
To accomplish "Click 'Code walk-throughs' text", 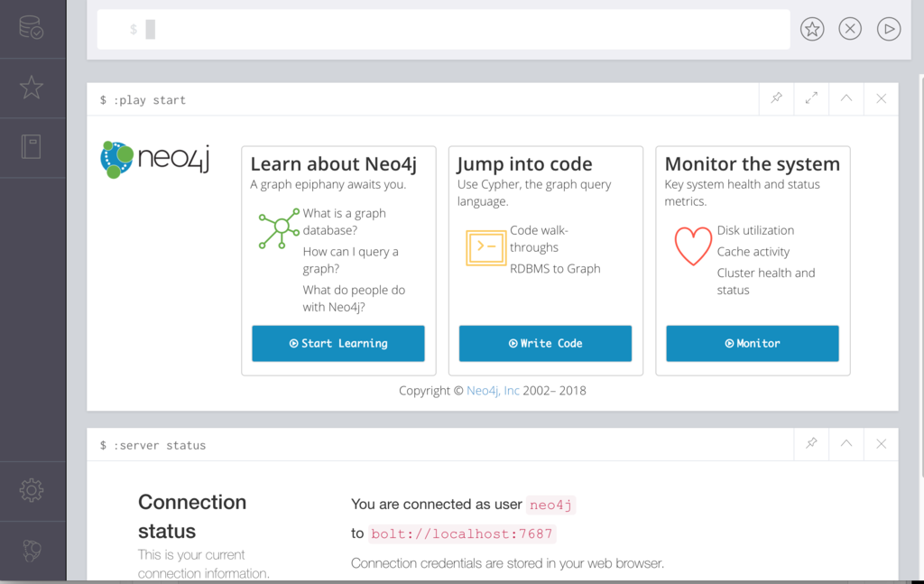I will [x=540, y=238].
